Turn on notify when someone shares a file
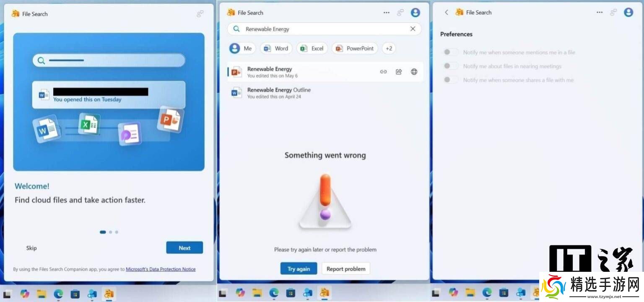Image resolution: width=644 pixels, height=302 pixels. 451,80
